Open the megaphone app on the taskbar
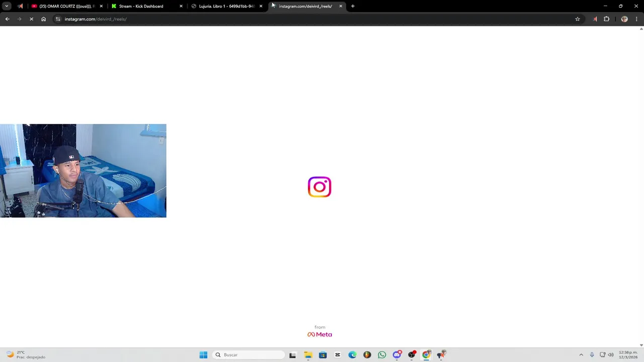Viewport: 644px width, 362px height. point(441,355)
